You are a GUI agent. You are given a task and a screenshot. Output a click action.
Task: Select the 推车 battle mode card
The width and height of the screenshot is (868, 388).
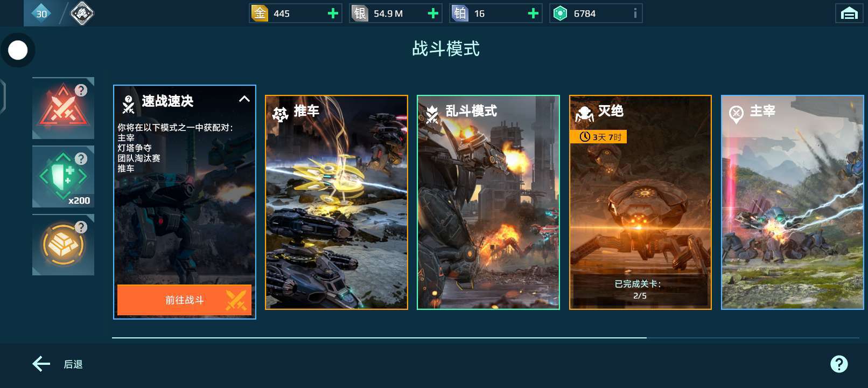pos(337,202)
